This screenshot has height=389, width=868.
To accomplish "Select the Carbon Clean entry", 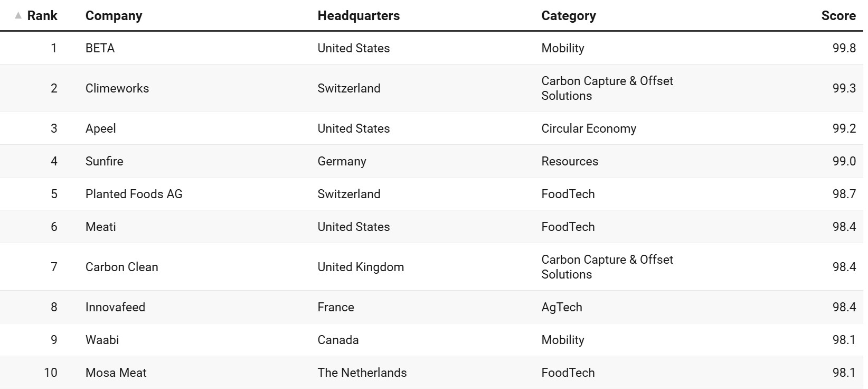I will pyautogui.click(x=121, y=267).
